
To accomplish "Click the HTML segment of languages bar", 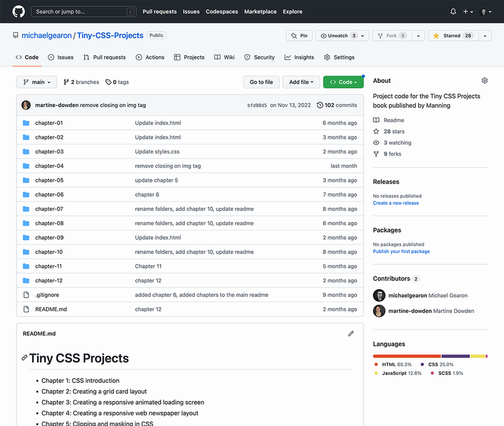I will (x=407, y=356).
